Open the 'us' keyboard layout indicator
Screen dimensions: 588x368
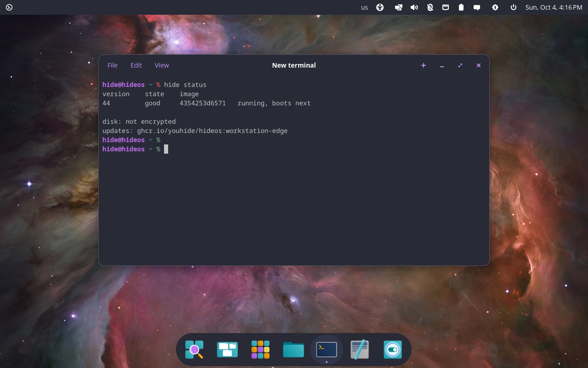click(365, 7)
